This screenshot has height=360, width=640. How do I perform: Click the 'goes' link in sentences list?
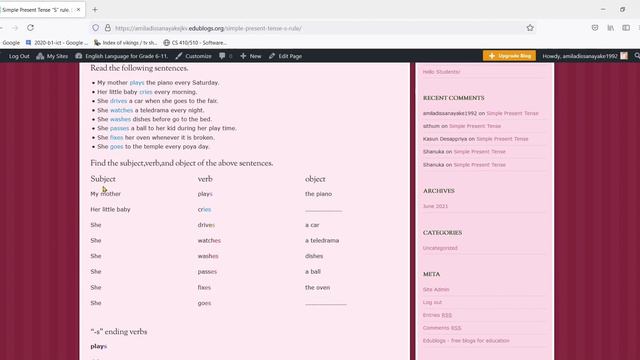(x=116, y=147)
